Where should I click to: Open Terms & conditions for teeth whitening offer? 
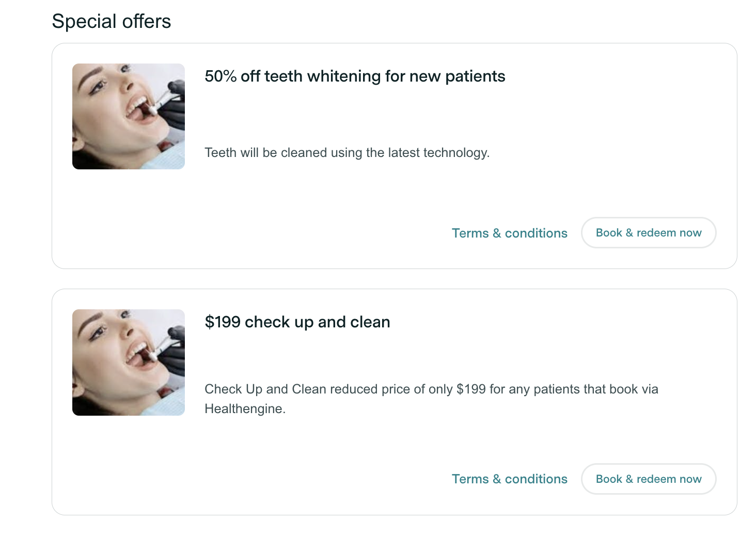(509, 233)
